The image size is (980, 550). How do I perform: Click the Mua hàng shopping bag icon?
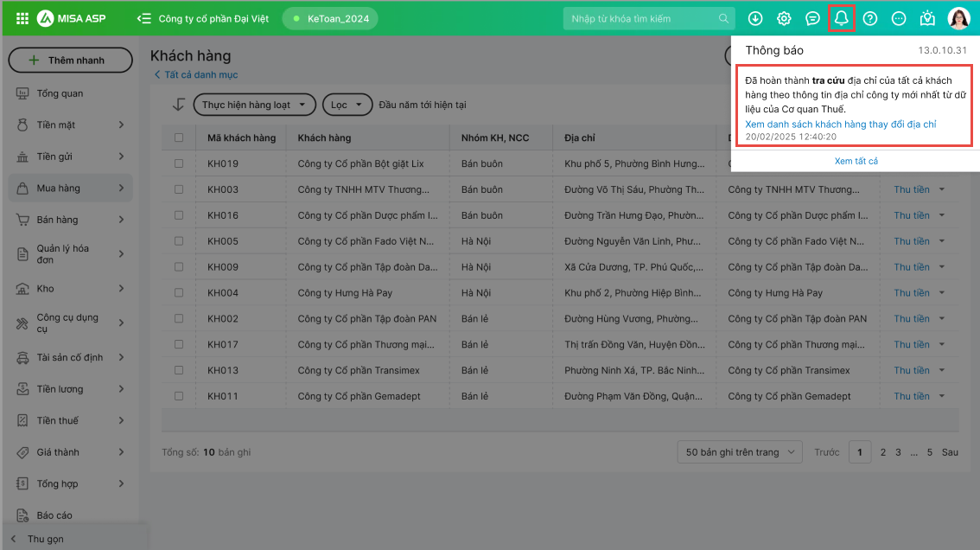(22, 188)
